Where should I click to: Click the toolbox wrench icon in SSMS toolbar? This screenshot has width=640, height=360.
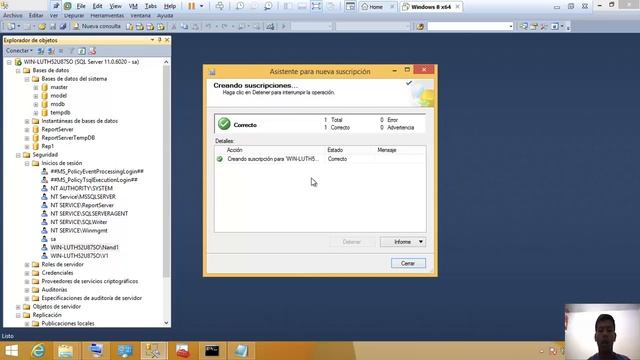point(544,27)
